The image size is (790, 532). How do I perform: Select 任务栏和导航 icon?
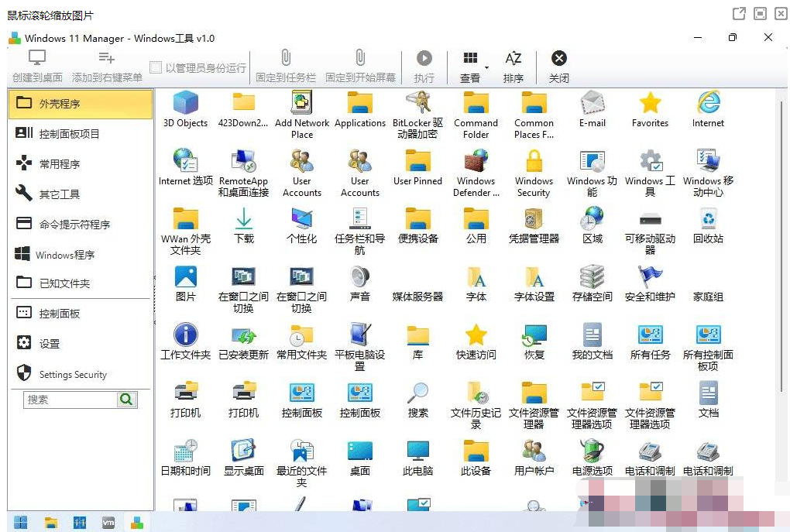(359, 231)
